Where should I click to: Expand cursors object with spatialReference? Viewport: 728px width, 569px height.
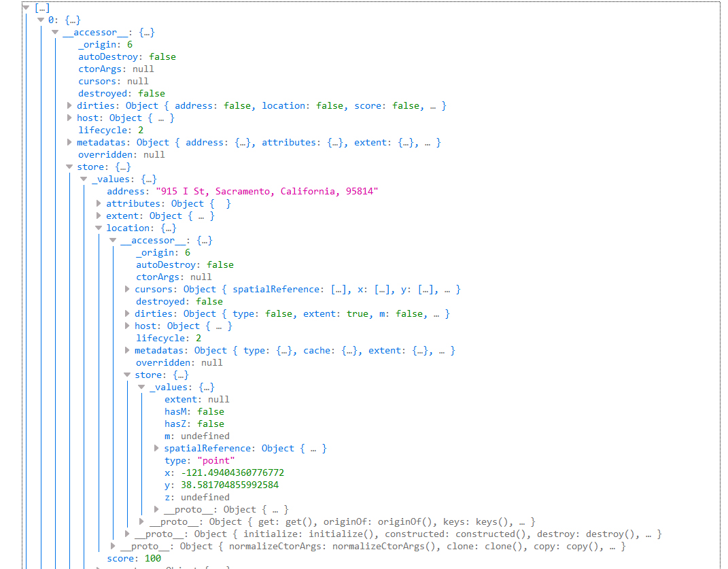point(127,289)
